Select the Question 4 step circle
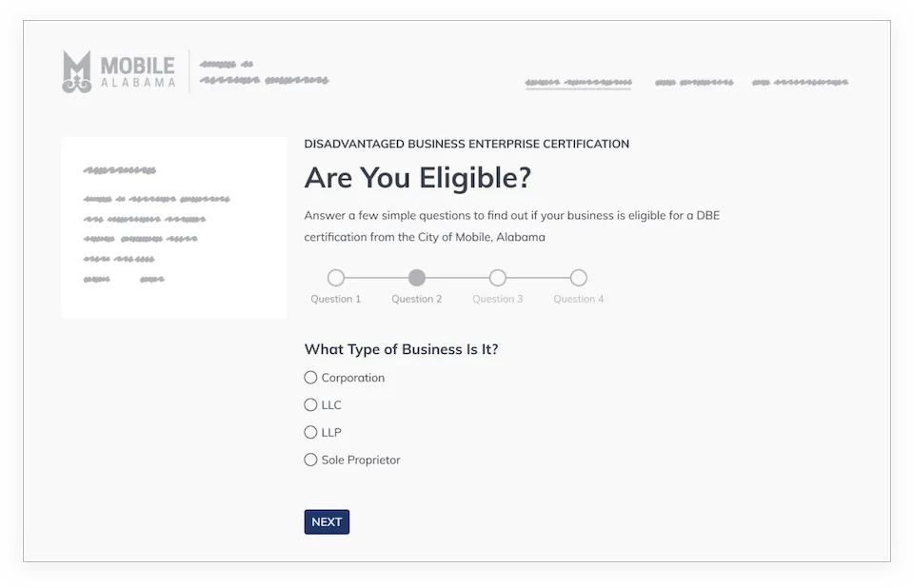This screenshot has height=588, width=914. point(579,278)
